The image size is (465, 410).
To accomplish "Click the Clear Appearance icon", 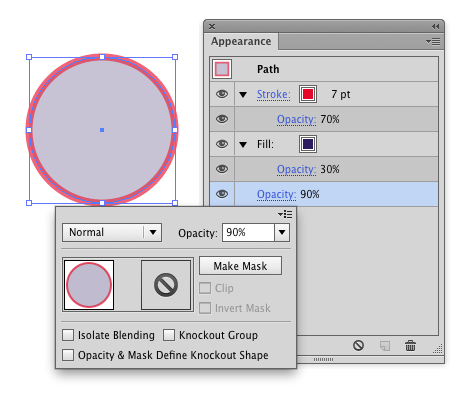I will pyautogui.click(x=358, y=345).
